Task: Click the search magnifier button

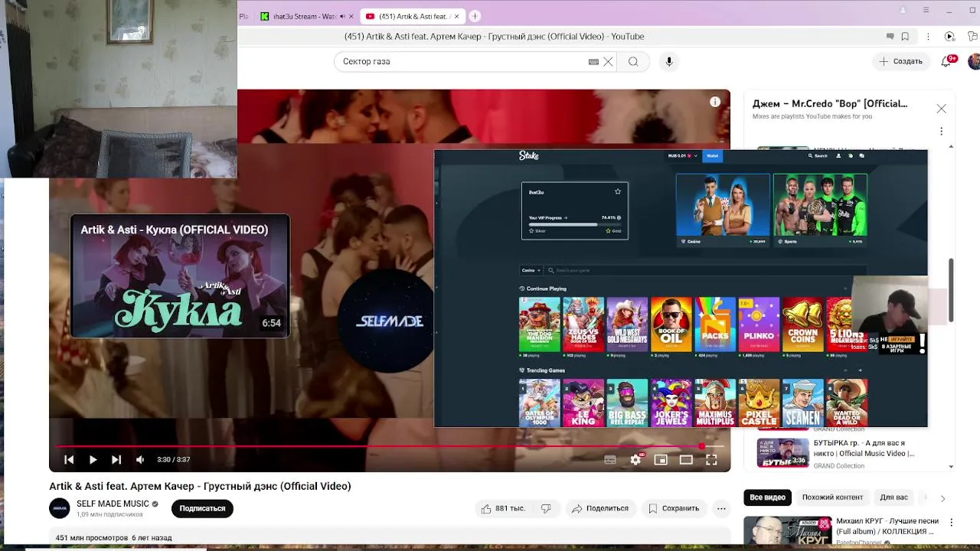Action: [633, 62]
